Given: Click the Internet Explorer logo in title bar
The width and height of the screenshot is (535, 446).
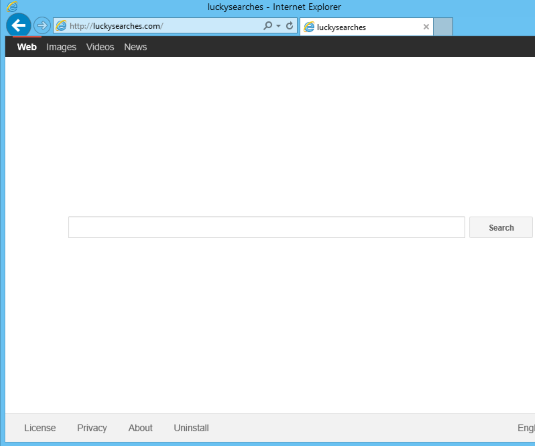Looking at the screenshot, I should 12,6.
